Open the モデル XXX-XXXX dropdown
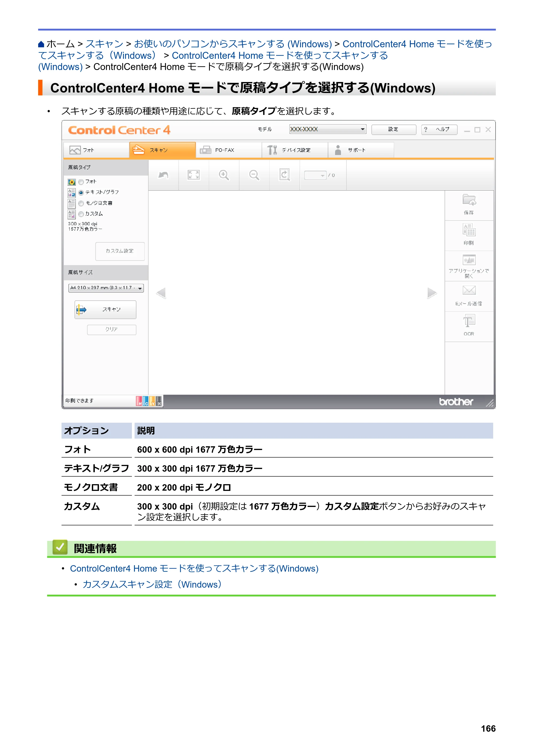This screenshot has height=756, width=534. click(328, 129)
